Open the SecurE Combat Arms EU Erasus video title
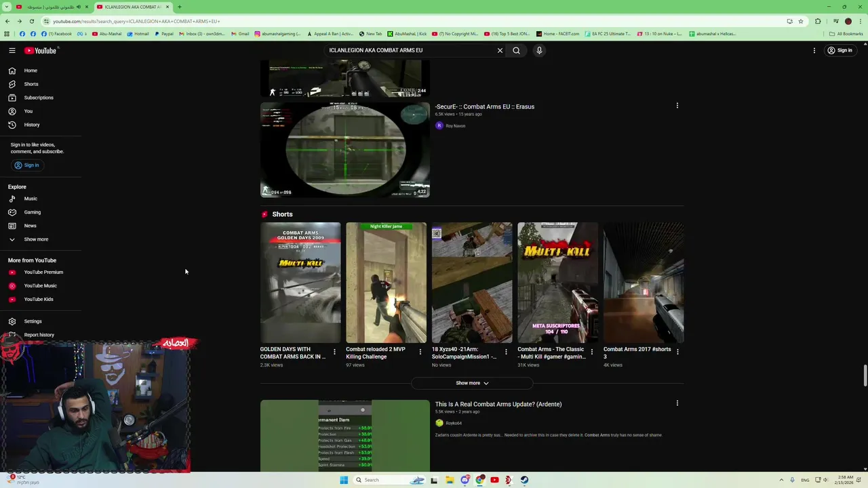The width and height of the screenshot is (868, 488). click(x=484, y=106)
